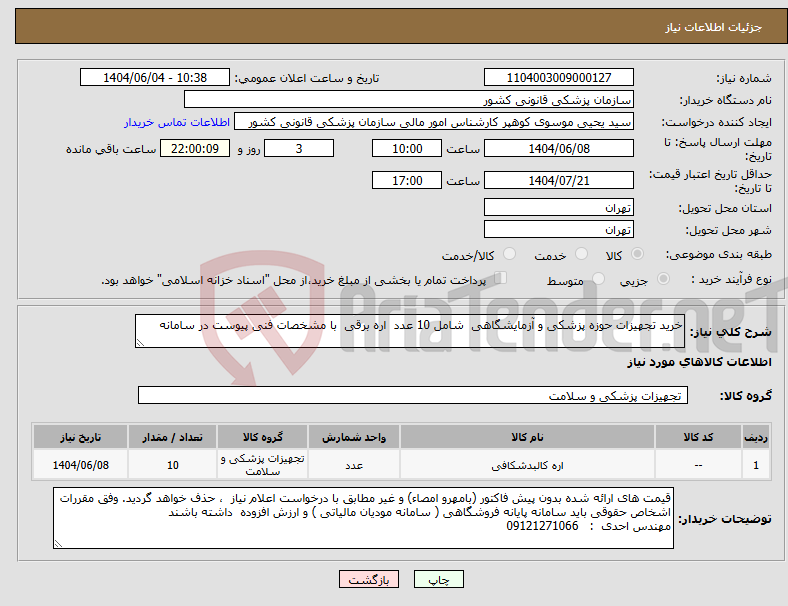Click the delivery city field تهران
The image size is (788, 606).
558,229
